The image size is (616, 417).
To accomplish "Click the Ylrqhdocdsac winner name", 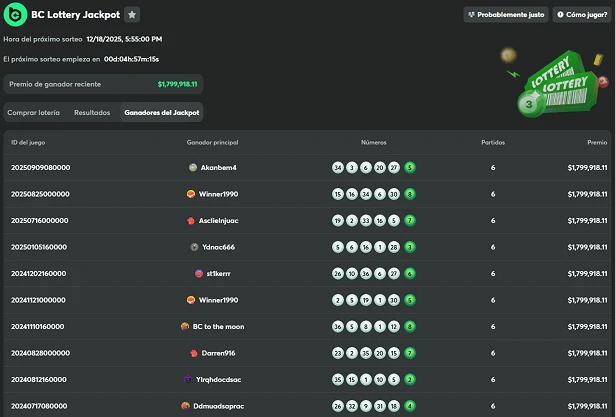I will 217,379.
